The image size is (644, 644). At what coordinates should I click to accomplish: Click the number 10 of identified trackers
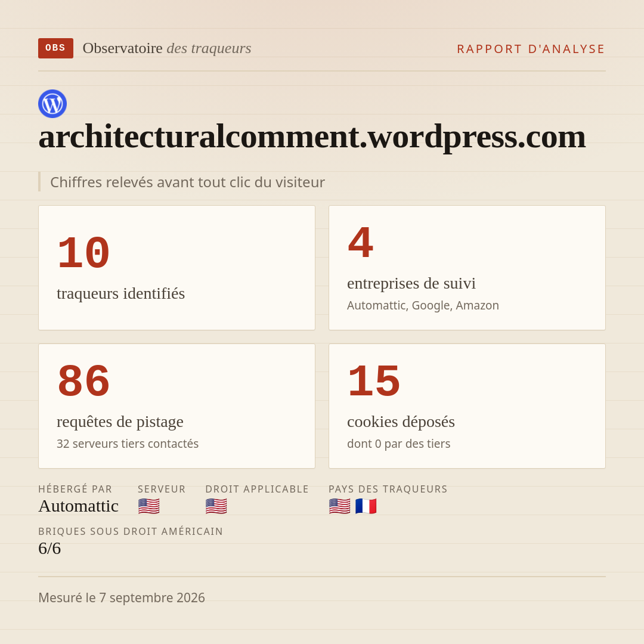[83, 253]
